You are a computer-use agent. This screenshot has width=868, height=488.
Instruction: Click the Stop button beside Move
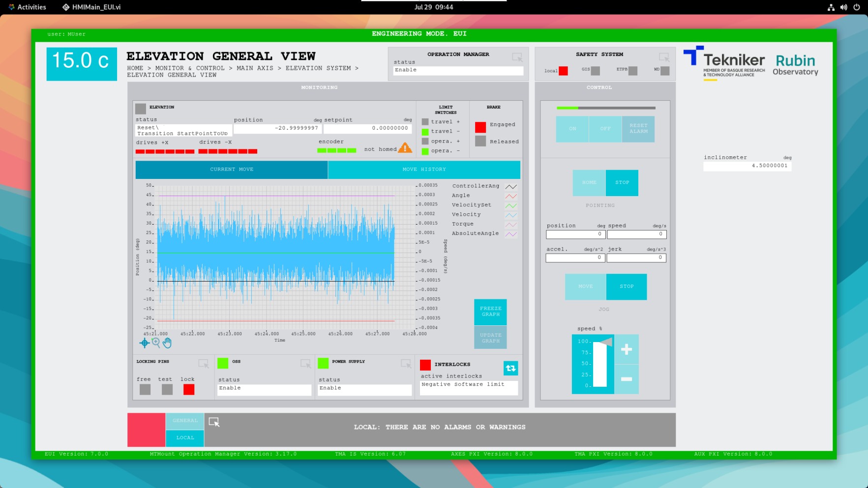click(x=627, y=287)
